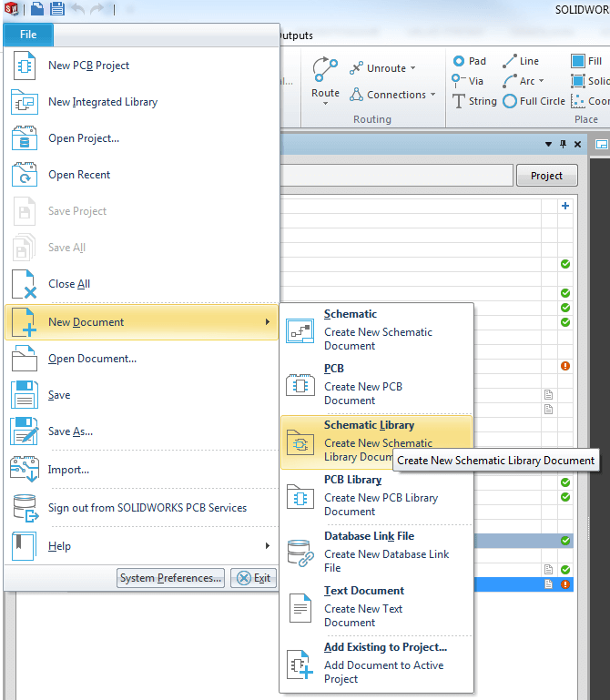Choose Open Recent menu entry
Screen dimensions: 610x700
(x=141, y=175)
